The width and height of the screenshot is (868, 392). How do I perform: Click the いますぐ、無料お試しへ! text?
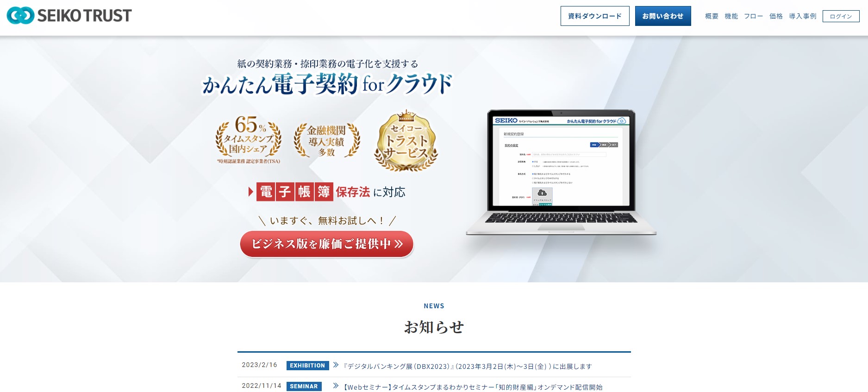click(327, 221)
